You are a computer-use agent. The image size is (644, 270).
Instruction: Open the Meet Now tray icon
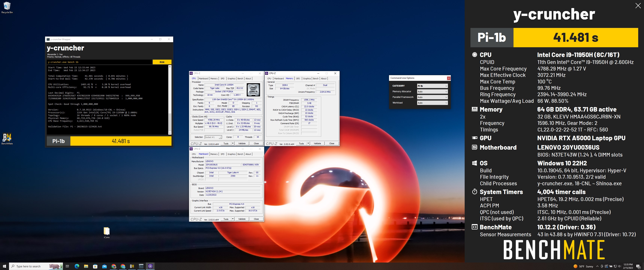pos(602,266)
